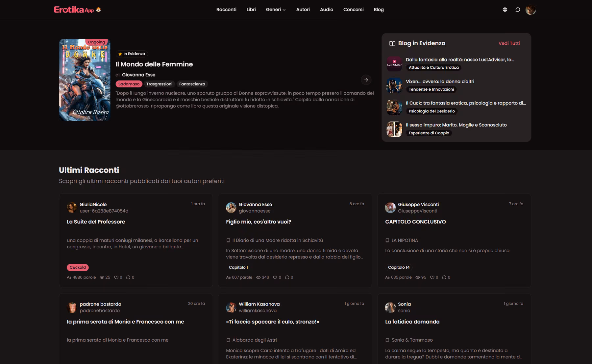The width and height of the screenshot is (592, 364).
Task: Open story La Suite del Professore
Action: pyautogui.click(x=96, y=222)
